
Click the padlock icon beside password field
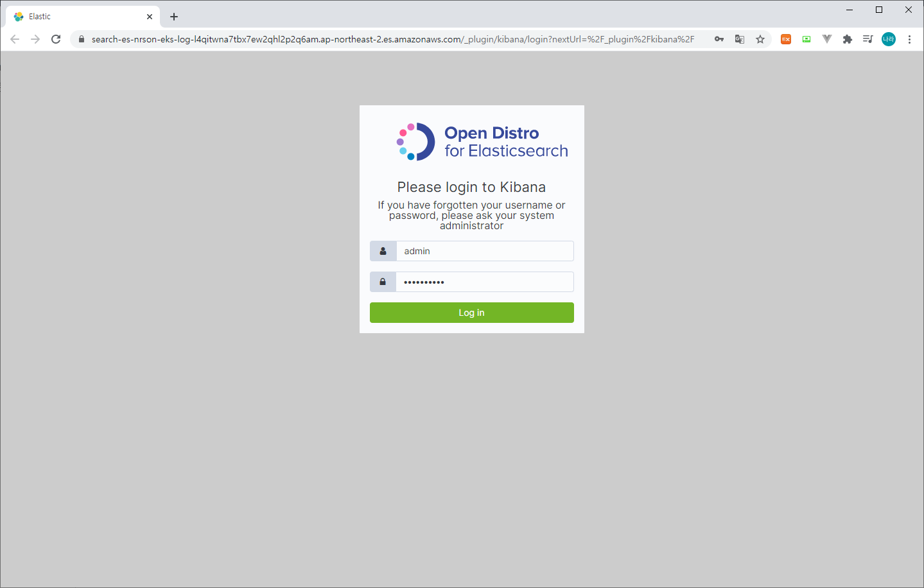tap(383, 282)
